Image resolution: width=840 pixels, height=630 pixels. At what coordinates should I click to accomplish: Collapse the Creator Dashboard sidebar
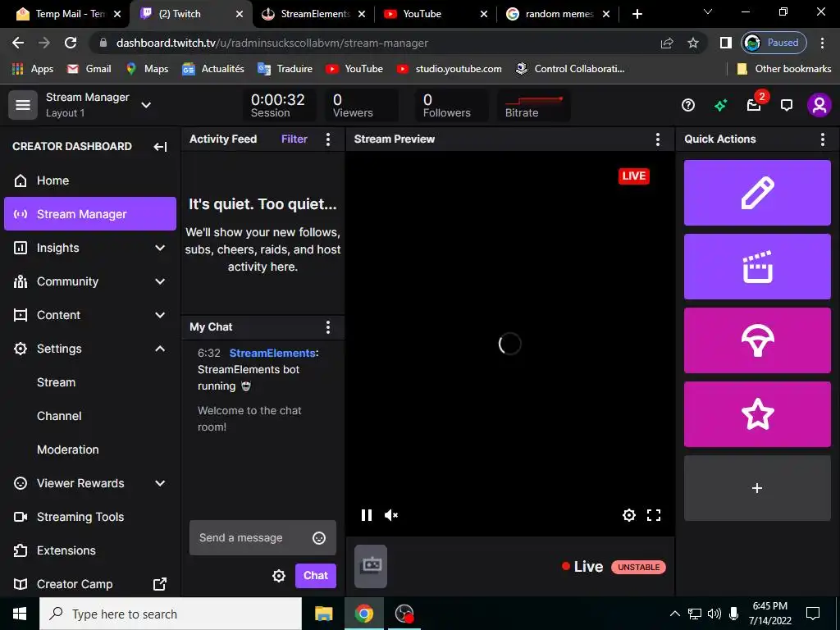160,147
